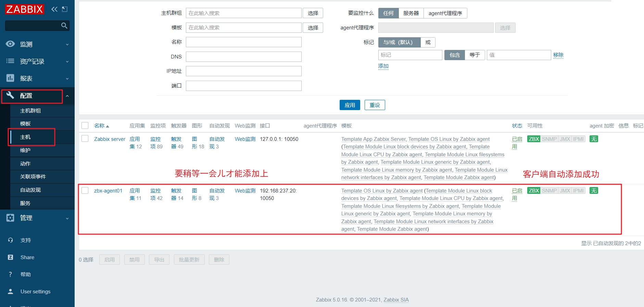Expand the 管理 menu
This screenshot has height=307, width=644.
[67, 218]
